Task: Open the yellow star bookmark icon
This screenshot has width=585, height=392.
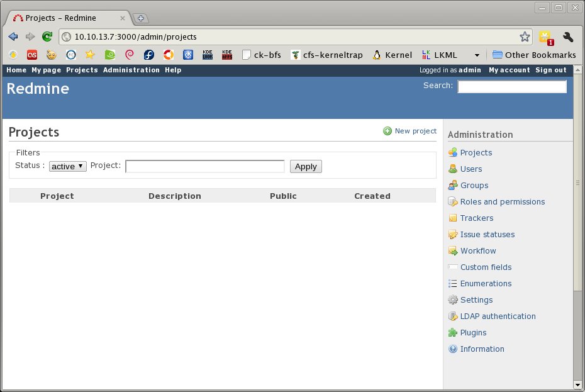Action: click(90, 55)
